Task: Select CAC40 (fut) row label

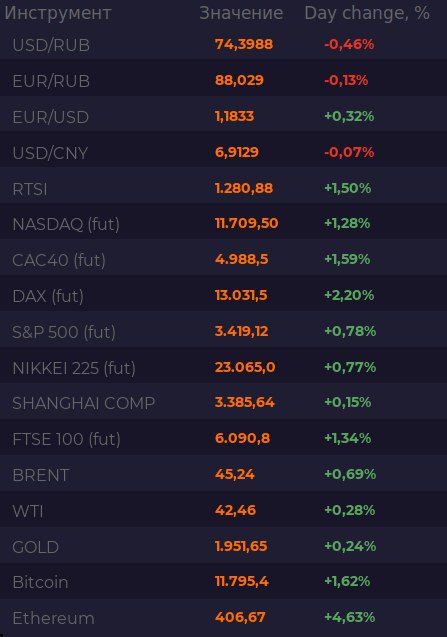Action: pos(59,260)
